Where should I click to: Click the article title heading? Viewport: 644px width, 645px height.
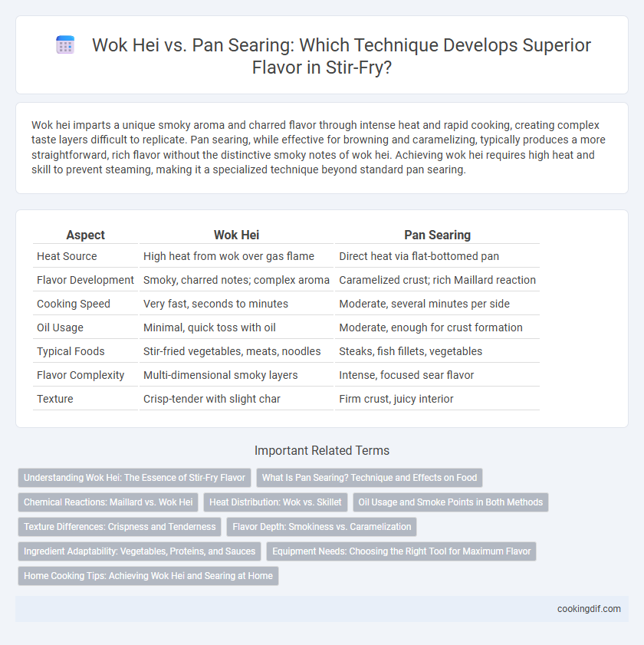coord(341,56)
